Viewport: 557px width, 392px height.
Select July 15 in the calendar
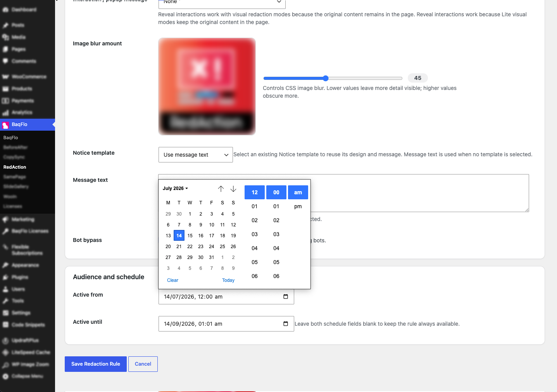pyautogui.click(x=190, y=236)
